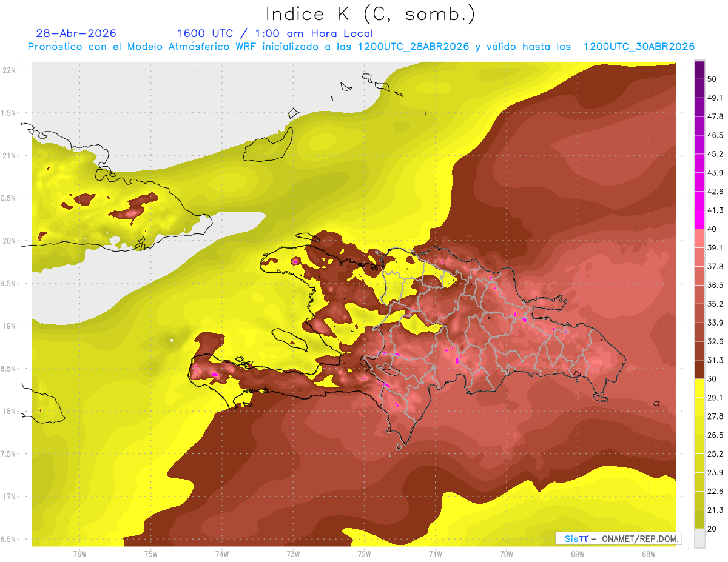The width and height of the screenshot is (728, 562).
Task: Click the bright yellow 29.1 legend swatch
Action: tap(699, 388)
